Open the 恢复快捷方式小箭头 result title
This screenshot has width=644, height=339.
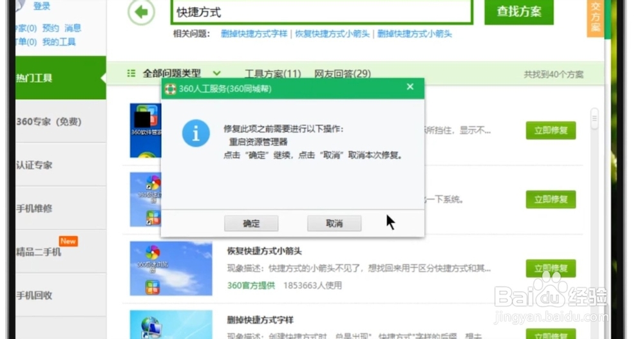(265, 251)
